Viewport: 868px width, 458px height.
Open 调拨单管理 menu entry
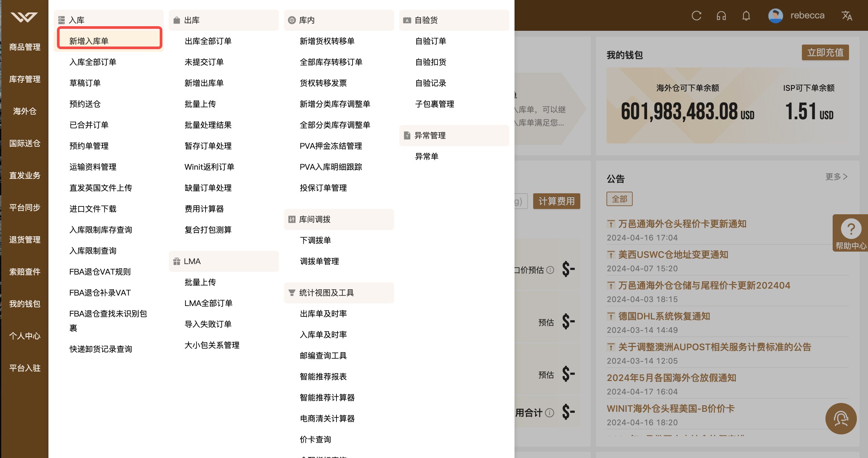point(319,261)
